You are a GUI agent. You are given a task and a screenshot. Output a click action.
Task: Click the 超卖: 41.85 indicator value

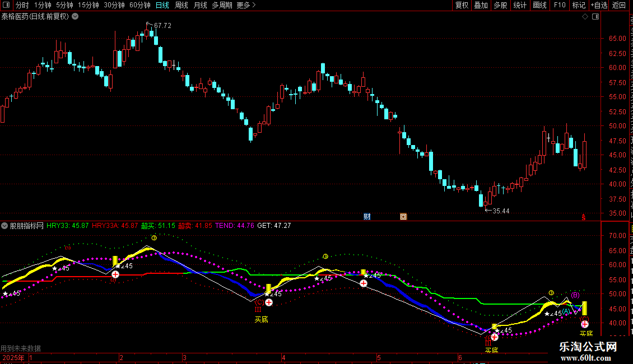click(x=195, y=226)
